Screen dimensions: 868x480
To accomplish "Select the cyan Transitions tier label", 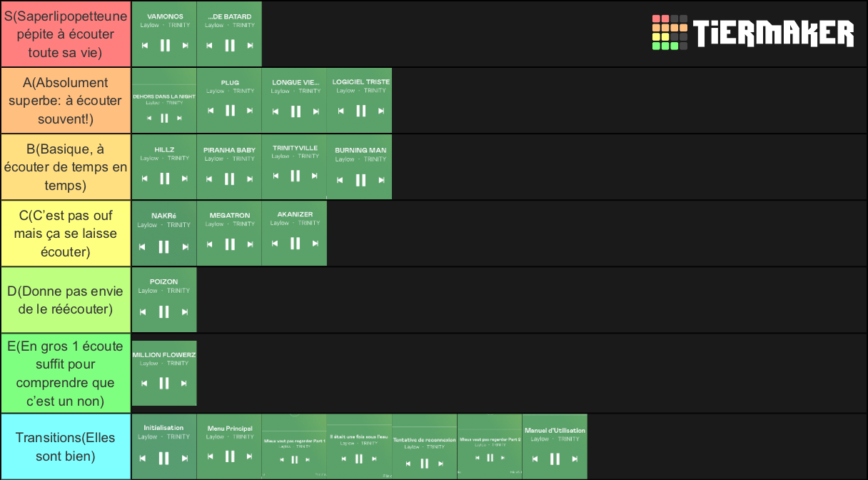I will click(66, 446).
